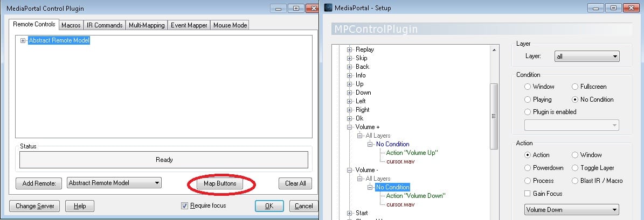Expand the Abstract Remote Model tree node
The image size is (644, 220).
(x=23, y=40)
